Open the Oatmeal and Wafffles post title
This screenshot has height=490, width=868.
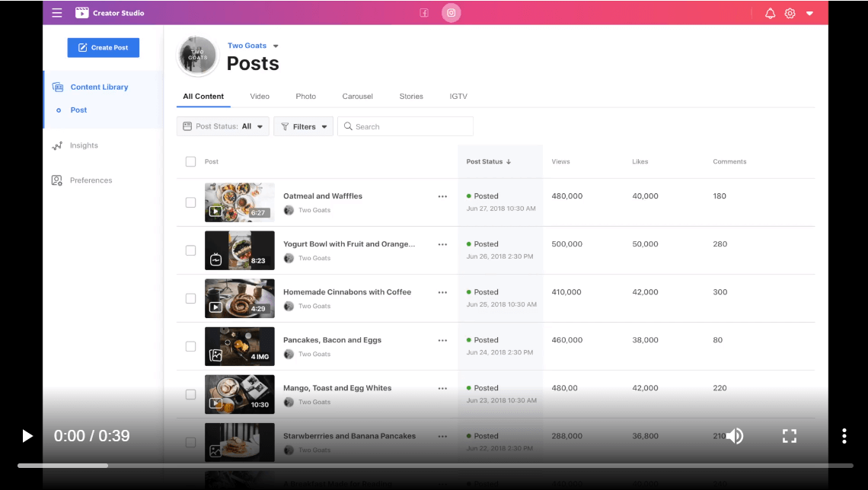coord(323,196)
